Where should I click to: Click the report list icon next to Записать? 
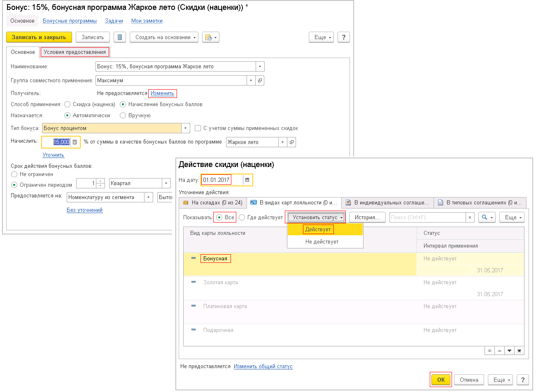pos(119,37)
